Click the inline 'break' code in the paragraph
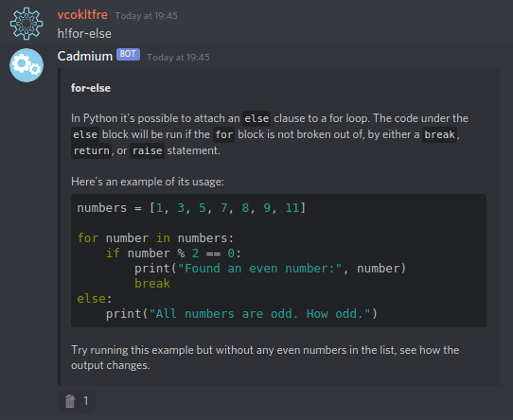The width and height of the screenshot is (513, 420). point(439,134)
